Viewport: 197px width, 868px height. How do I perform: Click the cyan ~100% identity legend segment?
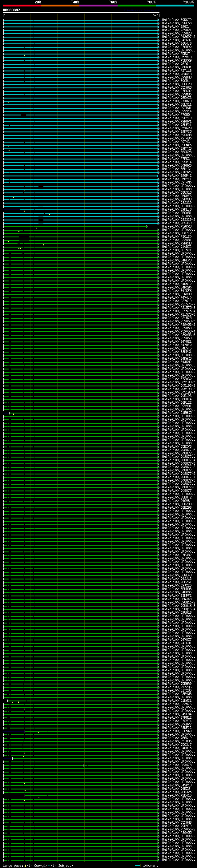(x=175, y=6)
